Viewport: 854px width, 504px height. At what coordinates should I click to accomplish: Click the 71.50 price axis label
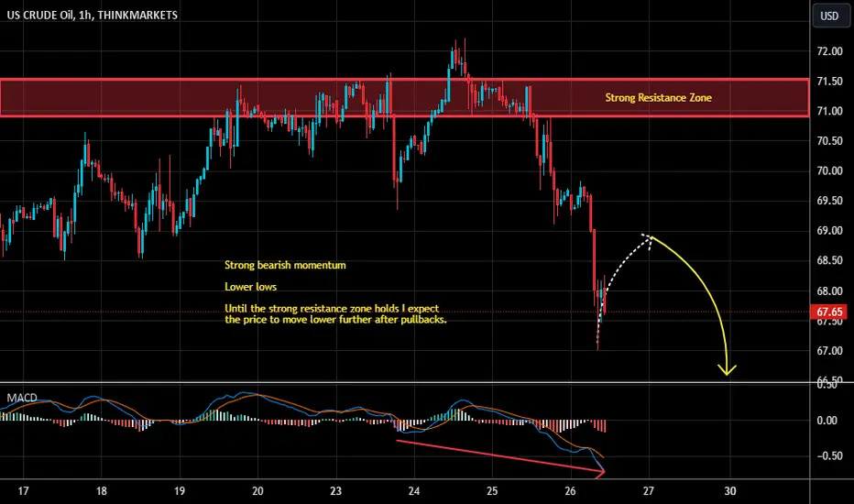pyautogui.click(x=829, y=82)
